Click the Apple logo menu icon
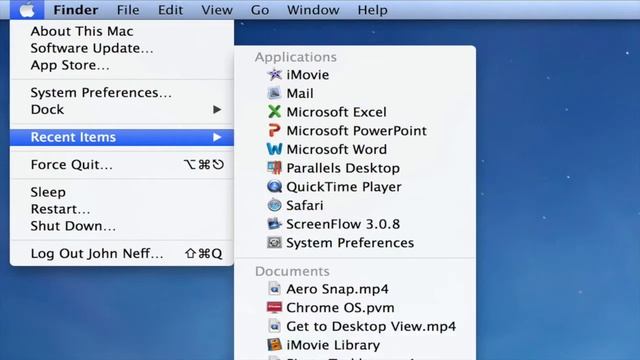The width and height of the screenshot is (640, 360). (x=27, y=9)
